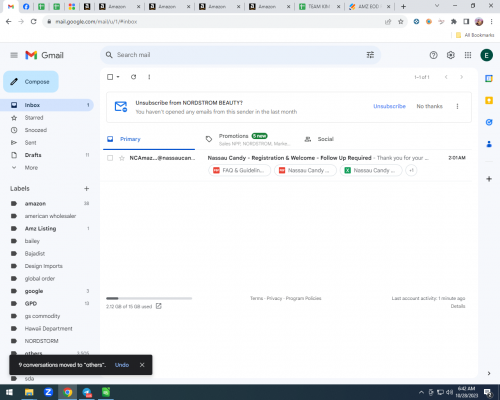Switch to the Social tab
The width and height of the screenshot is (500, 400).
pyautogui.click(x=319, y=139)
